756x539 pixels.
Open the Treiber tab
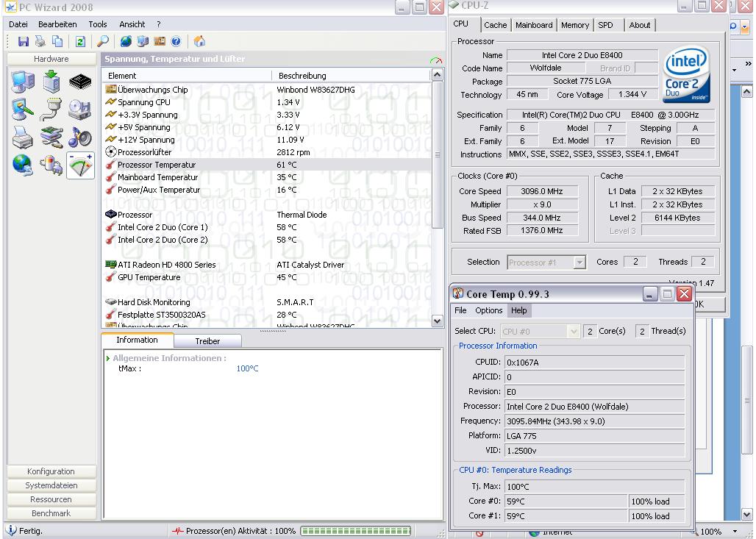click(207, 341)
